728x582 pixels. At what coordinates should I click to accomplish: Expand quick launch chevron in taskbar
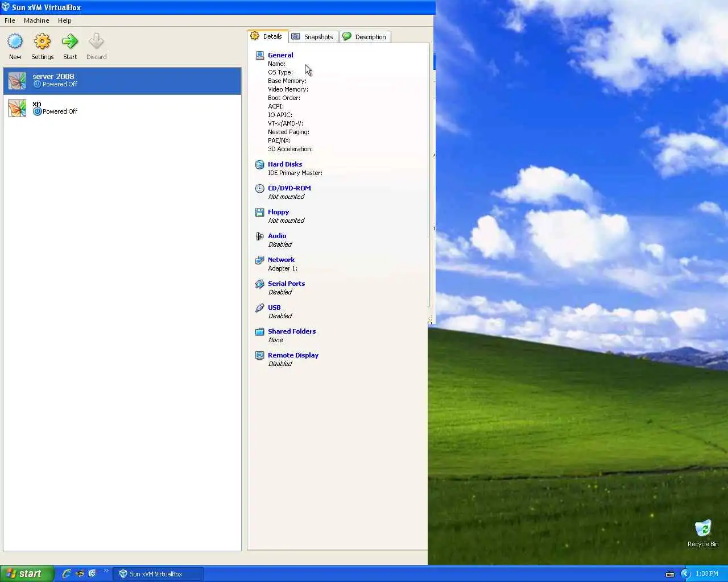[106, 571]
